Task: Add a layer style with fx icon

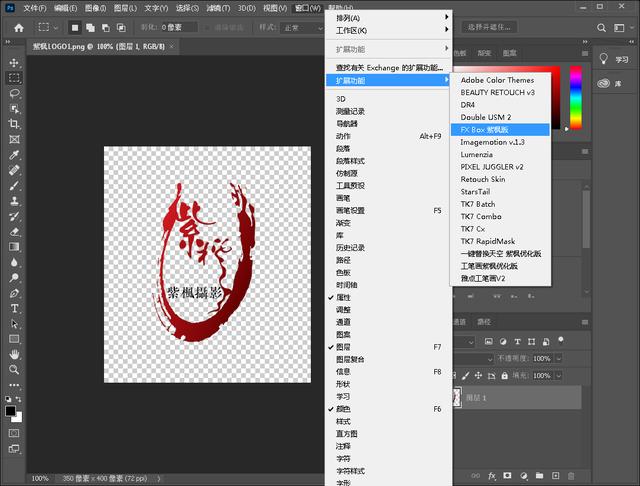Action: (x=492, y=476)
